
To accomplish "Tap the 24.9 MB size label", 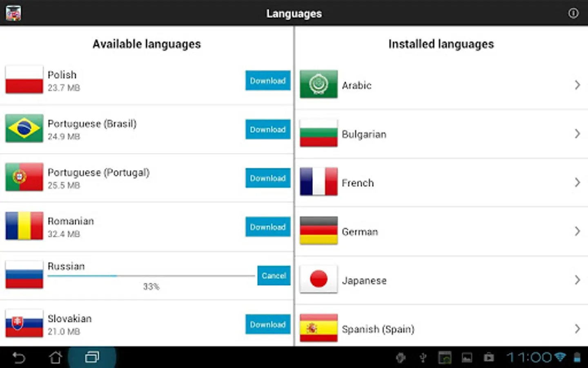I will (64, 136).
